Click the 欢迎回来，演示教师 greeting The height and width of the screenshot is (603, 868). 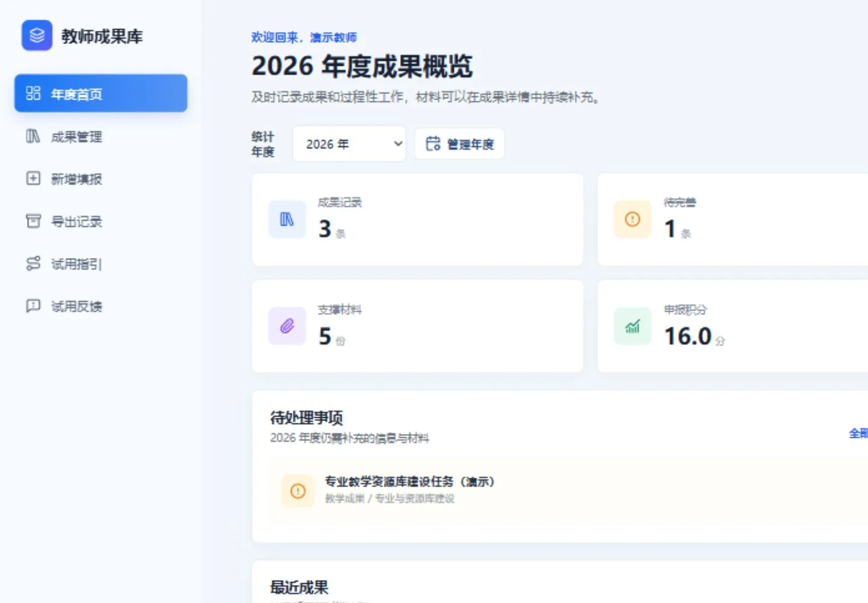coord(304,37)
